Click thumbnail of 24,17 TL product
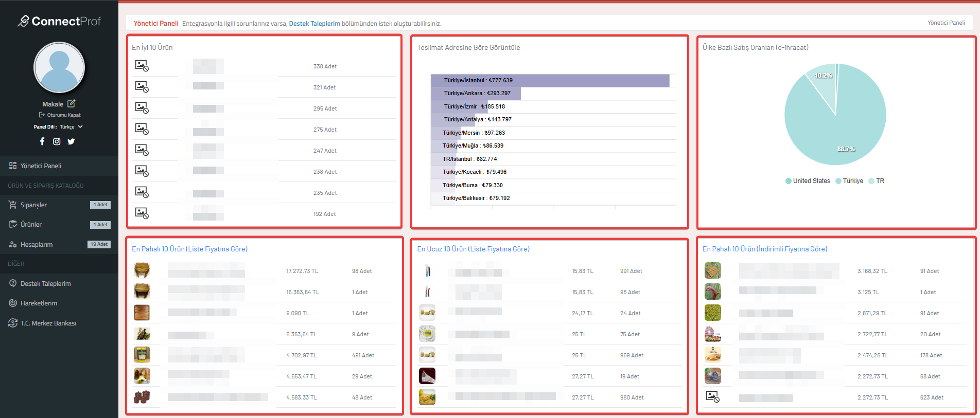Image resolution: width=980 pixels, height=418 pixels. coord(427,313)
